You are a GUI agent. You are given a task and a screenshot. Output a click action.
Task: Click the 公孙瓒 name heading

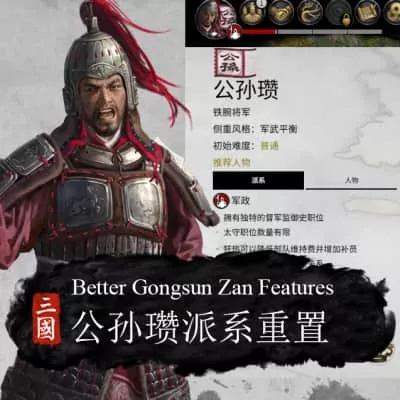246,90
